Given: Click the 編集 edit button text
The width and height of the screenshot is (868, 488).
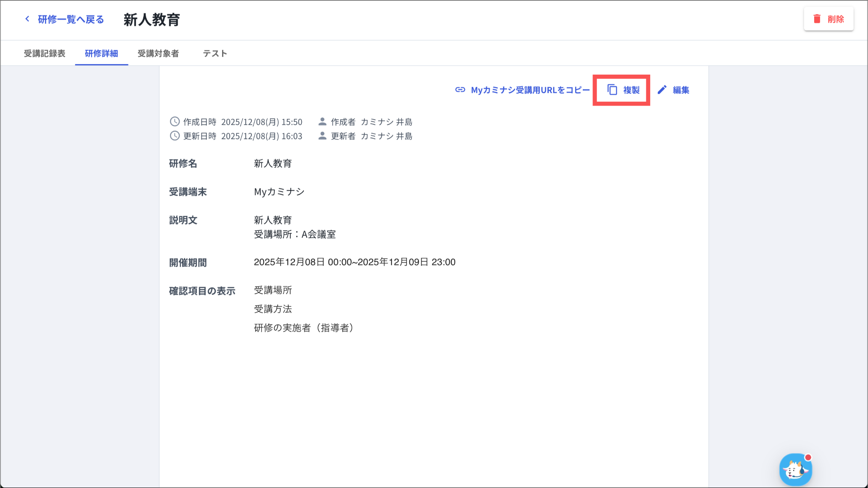Looking at the screenshot, I should point(681,90).
